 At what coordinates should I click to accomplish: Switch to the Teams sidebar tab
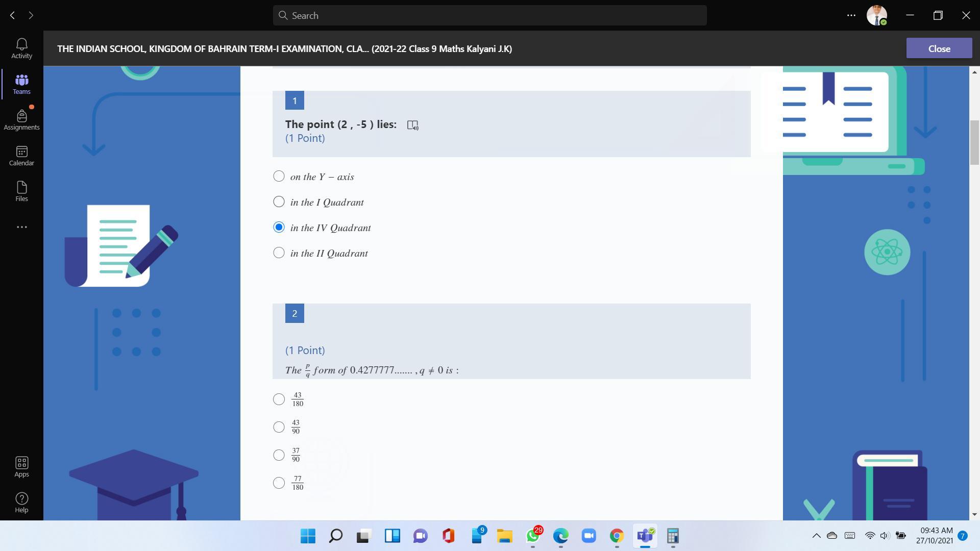21,84
